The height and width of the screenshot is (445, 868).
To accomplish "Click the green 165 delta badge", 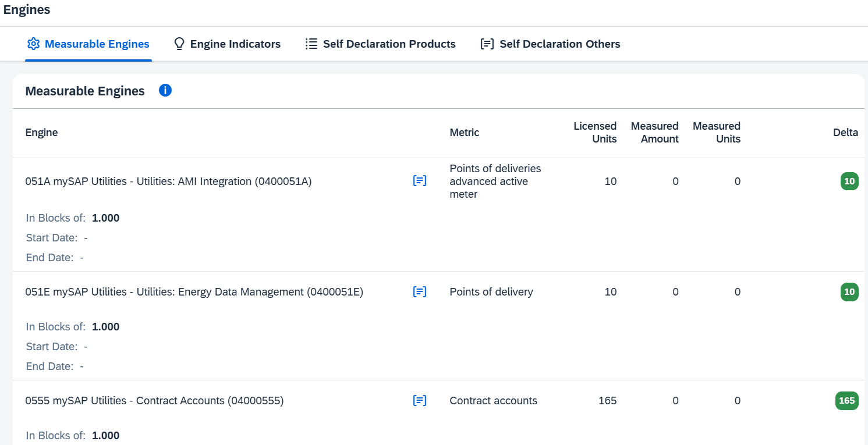I will coord(846,400).
